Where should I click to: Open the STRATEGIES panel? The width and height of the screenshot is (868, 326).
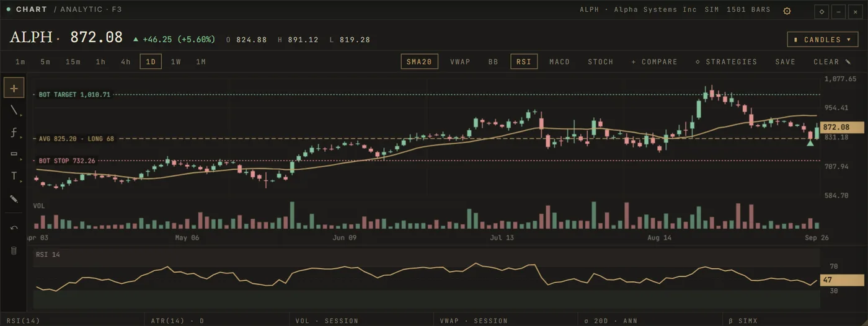tap(726, 62)
